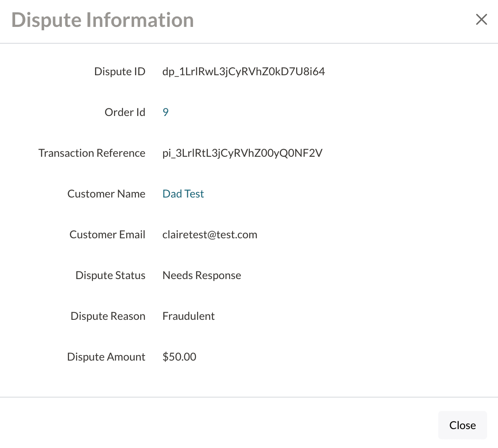Image resolution: width=498 pixels, height=448 pixels.
Task: Click the divider line above the Close button
Action: pos(249,397)
